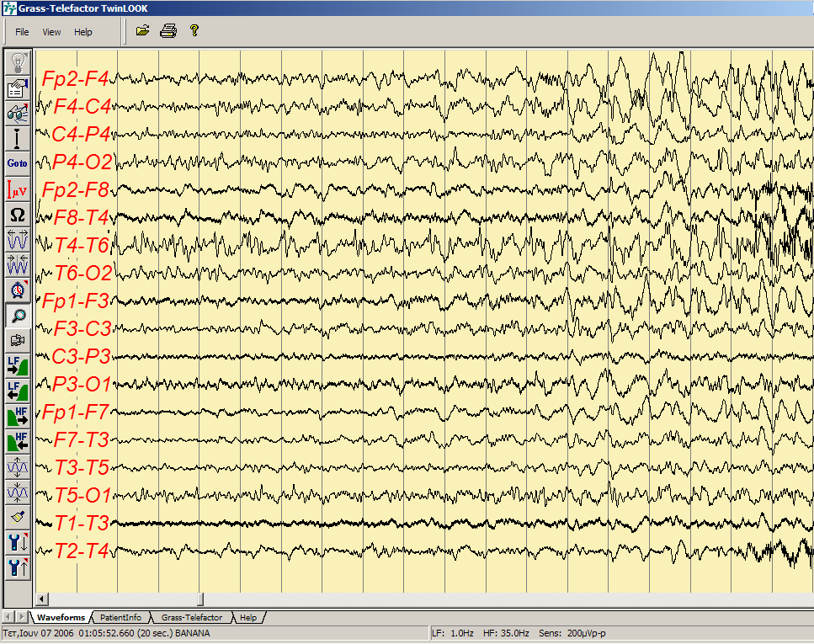Viewport: 814px width, 644px height.
Task: Click the LF right-arrow filter icon
Action: [x=18, y=365]
